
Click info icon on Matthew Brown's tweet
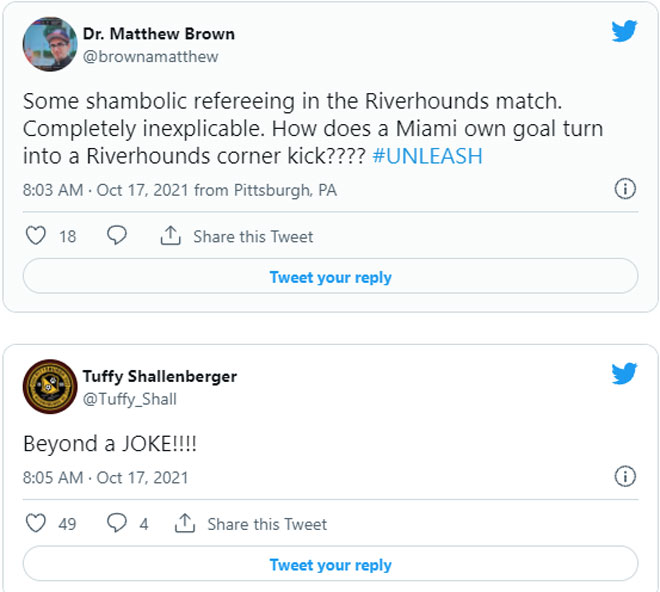pyautogui.click(x=625, y=189)
